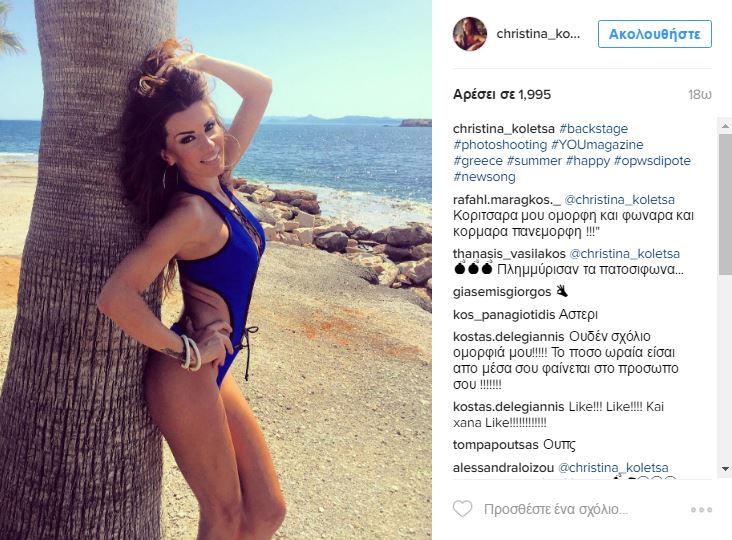The height and width of the screenshot is (540, 732).
Task: Open the #YOUmagazine hashtag
Action: coord(597,145)
